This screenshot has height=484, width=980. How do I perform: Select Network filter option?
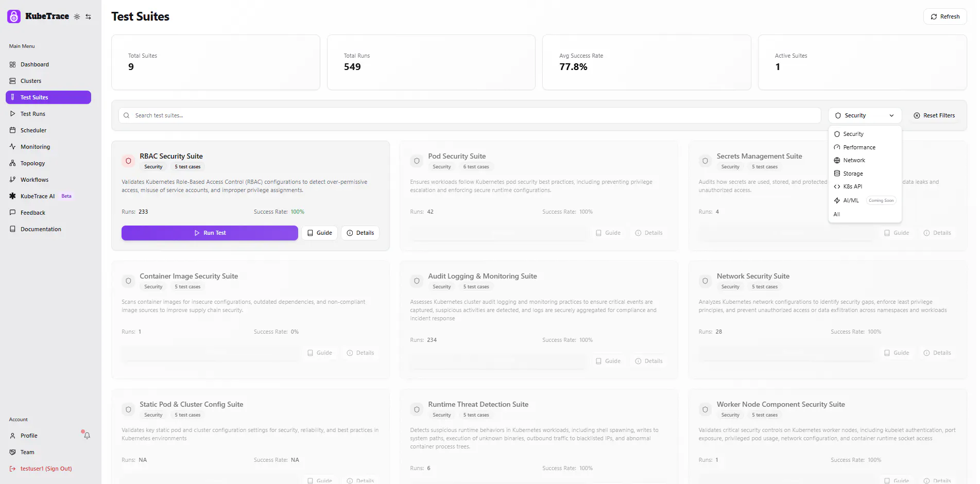point(865,160)
